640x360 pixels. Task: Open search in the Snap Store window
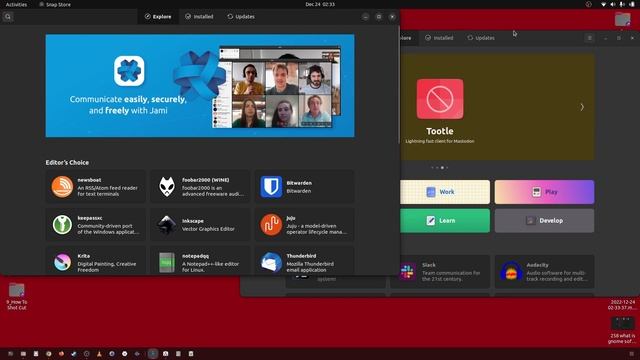pos(8,17)
